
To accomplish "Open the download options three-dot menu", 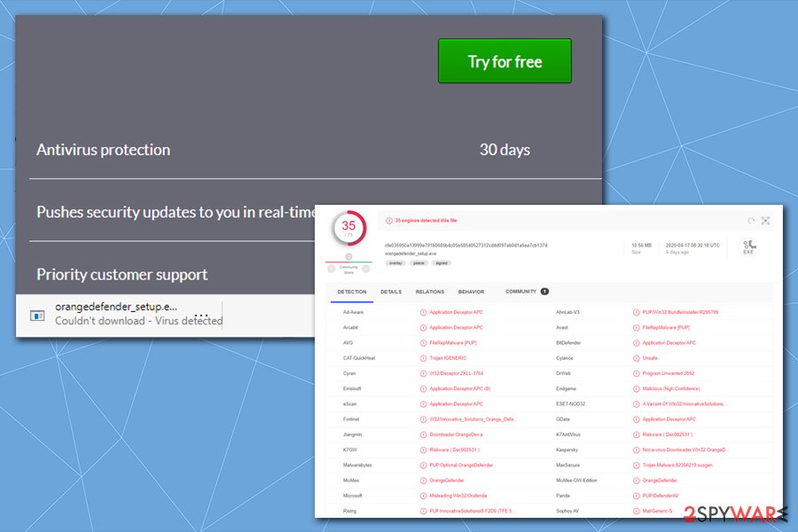I will coord(201,315).
